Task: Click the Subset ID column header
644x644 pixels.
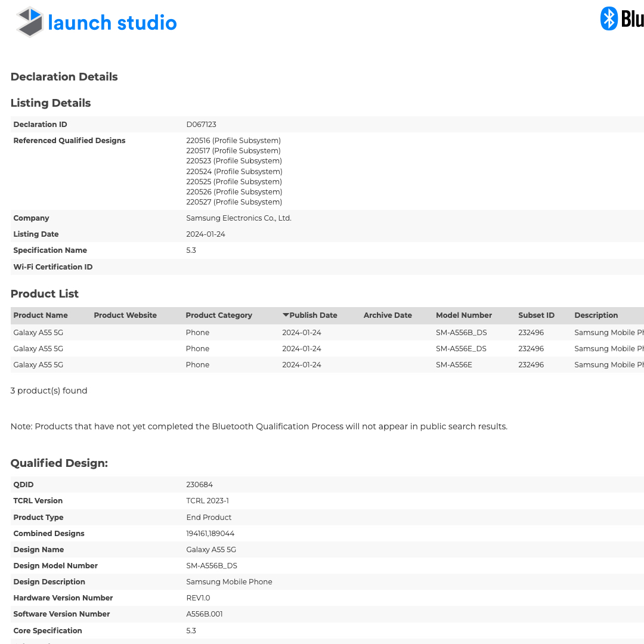Action: (536, 315)
